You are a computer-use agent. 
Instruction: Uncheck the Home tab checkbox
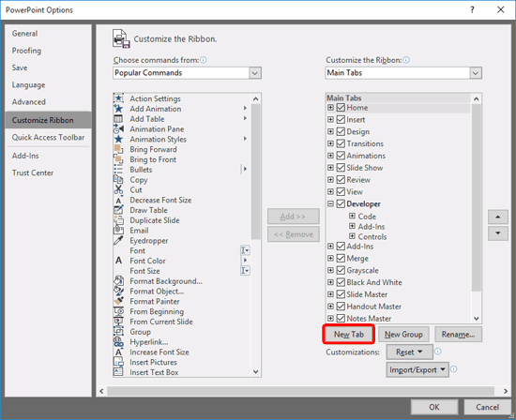[341, 108]
